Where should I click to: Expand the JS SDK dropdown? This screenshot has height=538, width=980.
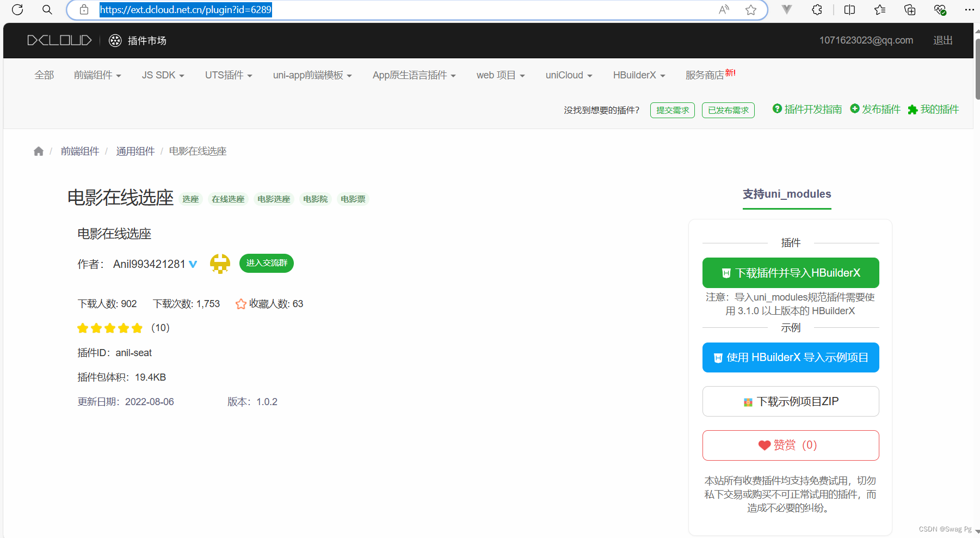pyautogui.click(x=163, y=75)
